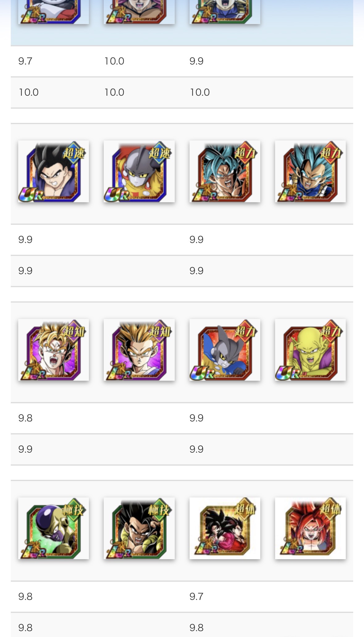Viewport: 364px width, 637px height.
Task: Select the LR 超体 Super Saiyan 4 duo icon
Action: coord(225,528)
